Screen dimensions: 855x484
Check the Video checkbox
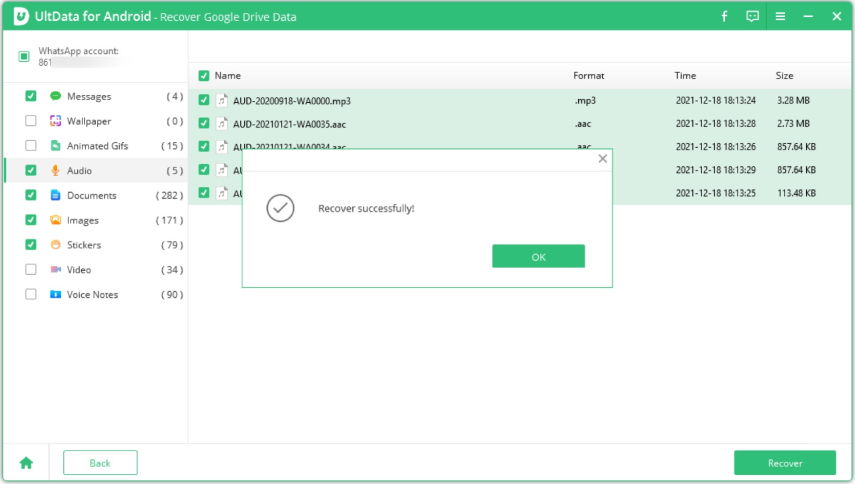31,269
